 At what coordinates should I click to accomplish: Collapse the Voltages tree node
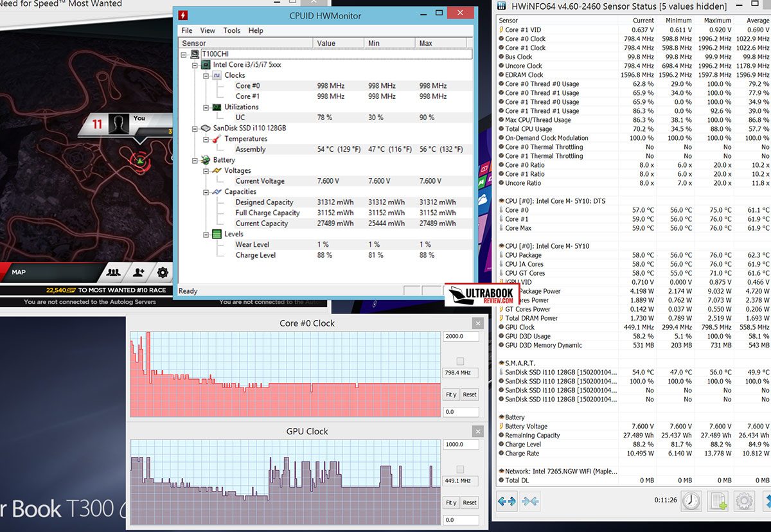point(206,170)
